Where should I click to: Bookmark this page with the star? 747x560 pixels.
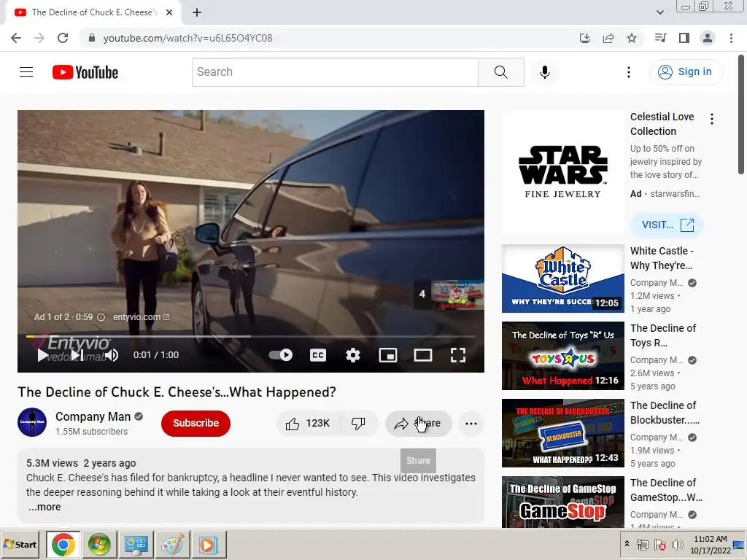pyautogui.click(x=632, y=38)
